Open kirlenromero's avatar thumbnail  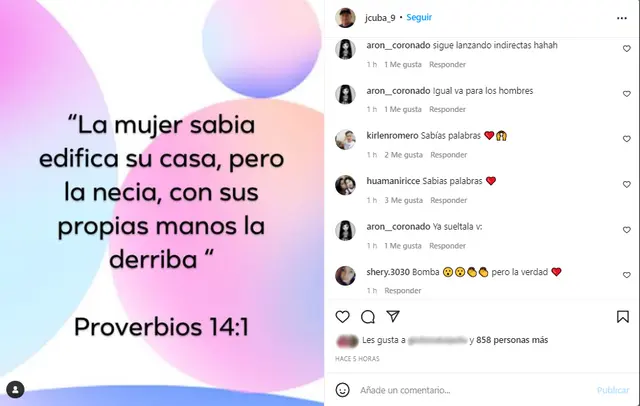point(345,140)
